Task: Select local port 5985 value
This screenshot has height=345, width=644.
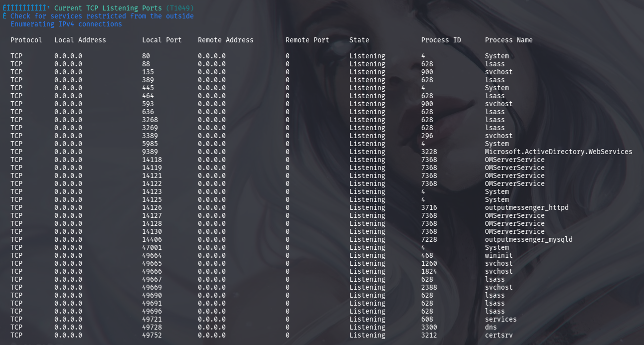Action: [x=150, y=144]
